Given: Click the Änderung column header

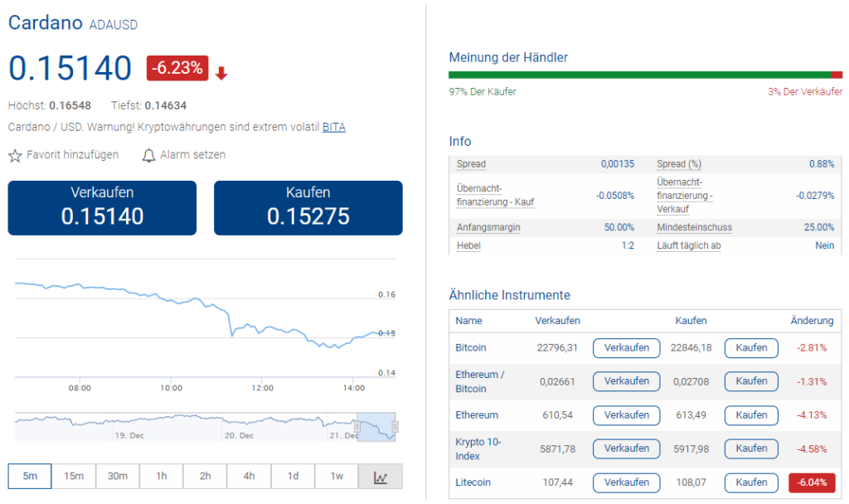Looking at the screenshot, I should coord(812,321).
